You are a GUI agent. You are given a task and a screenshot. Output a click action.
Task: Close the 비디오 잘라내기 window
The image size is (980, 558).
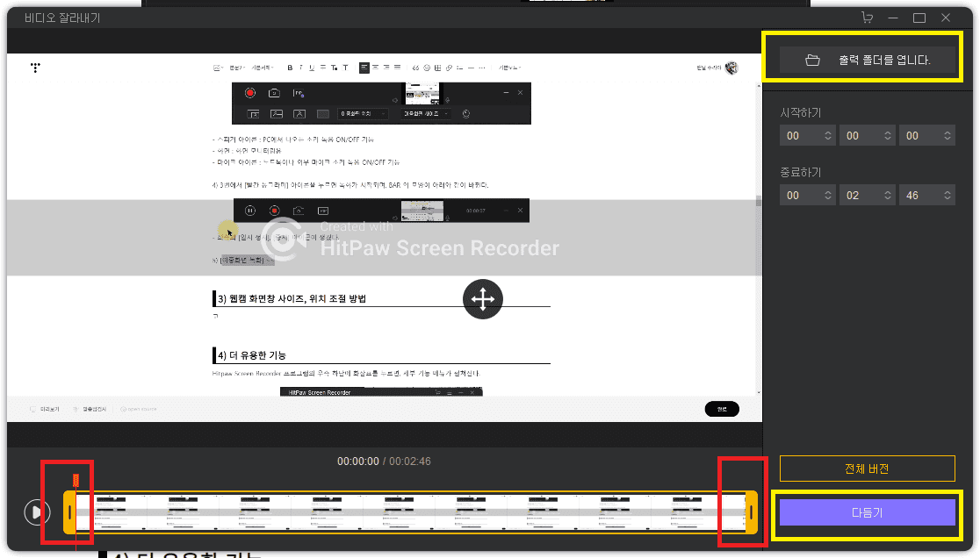946,18
